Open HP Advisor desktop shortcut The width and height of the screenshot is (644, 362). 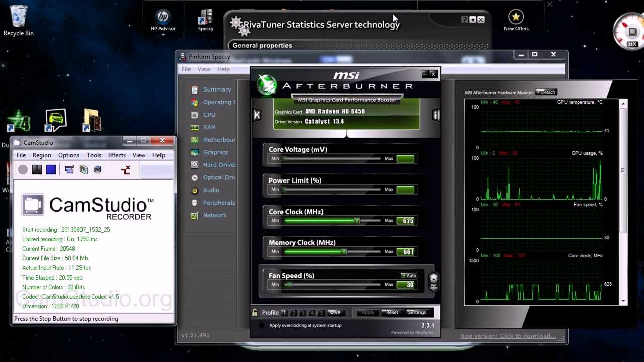pyautogui.click(x=163, y=20)
